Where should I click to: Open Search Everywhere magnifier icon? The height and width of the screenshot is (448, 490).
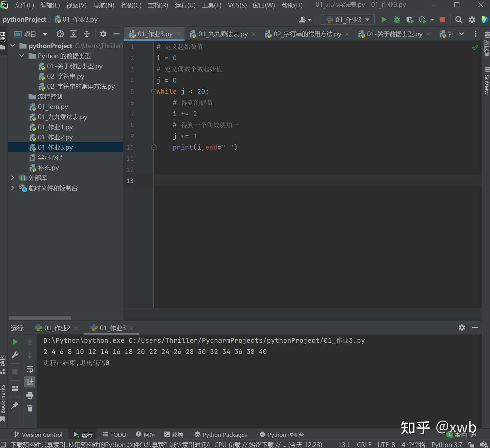click(459, 20)
